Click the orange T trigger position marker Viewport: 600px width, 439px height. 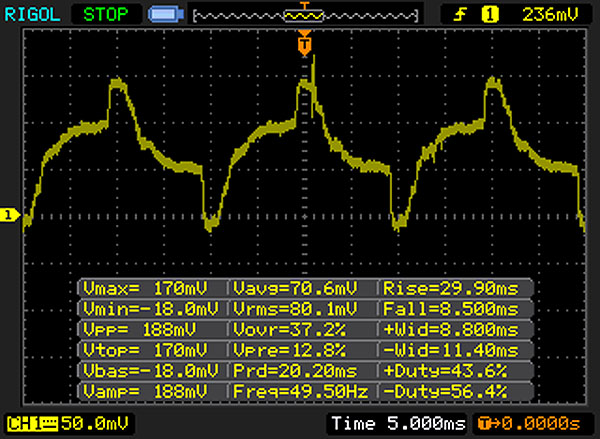(x=305, y=44)
